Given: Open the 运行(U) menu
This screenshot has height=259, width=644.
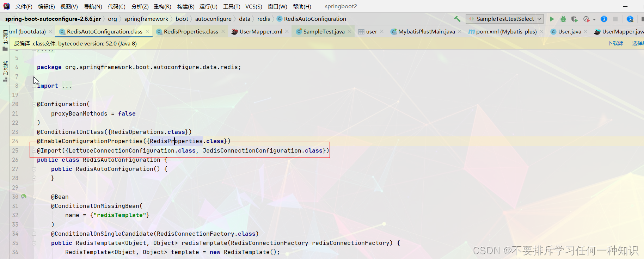Looking at the screenshot, I should (x=208, y=6).
